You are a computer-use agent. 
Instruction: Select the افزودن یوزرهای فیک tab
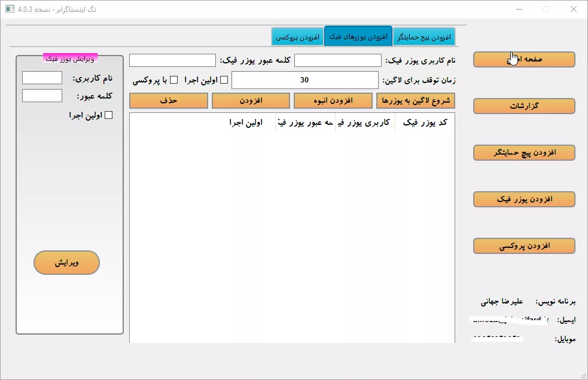(x=358, y=36)
